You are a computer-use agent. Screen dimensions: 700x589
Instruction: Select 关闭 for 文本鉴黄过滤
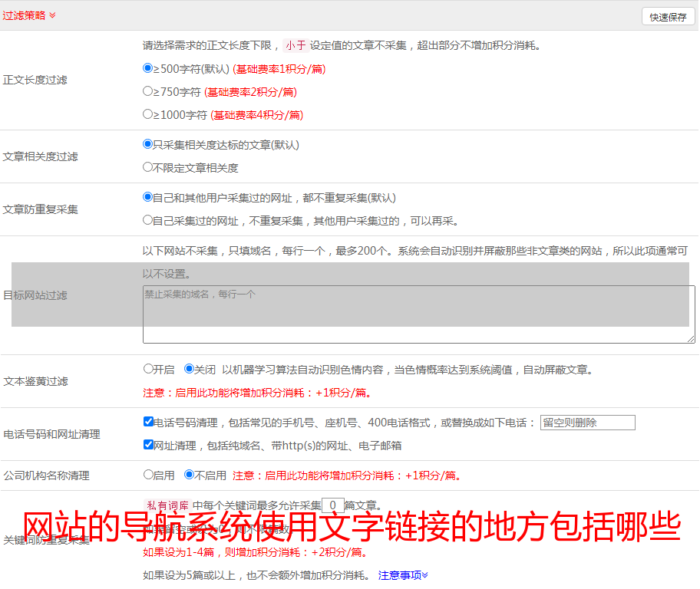pyautogui.click(x=190, y=369)
